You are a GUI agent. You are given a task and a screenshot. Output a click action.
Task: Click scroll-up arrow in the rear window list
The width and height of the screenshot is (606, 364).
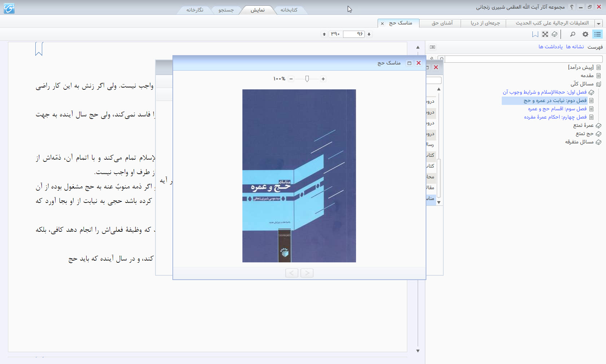[x=439, y=89]
